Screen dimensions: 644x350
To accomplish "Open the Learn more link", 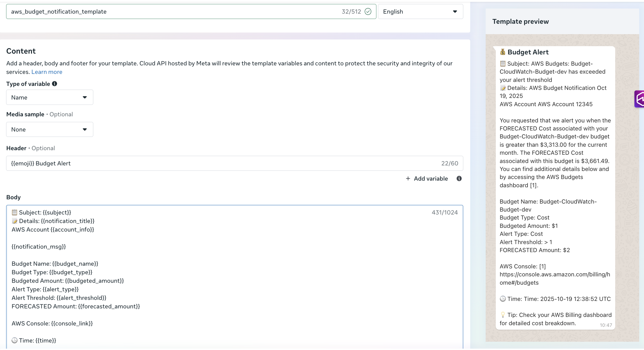I will 47,72.
